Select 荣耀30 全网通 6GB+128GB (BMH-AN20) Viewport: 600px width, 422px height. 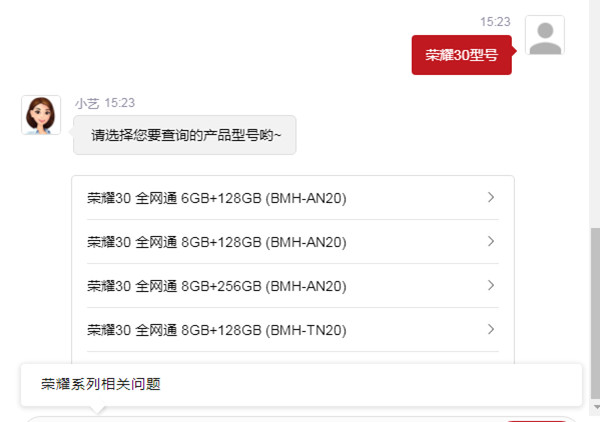tap(293, 198)
